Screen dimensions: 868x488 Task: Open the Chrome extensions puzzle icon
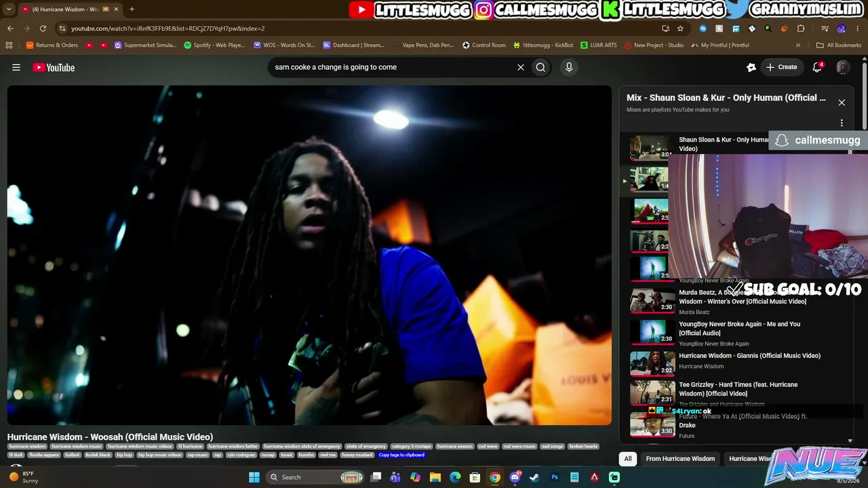(x=801, y=28)
